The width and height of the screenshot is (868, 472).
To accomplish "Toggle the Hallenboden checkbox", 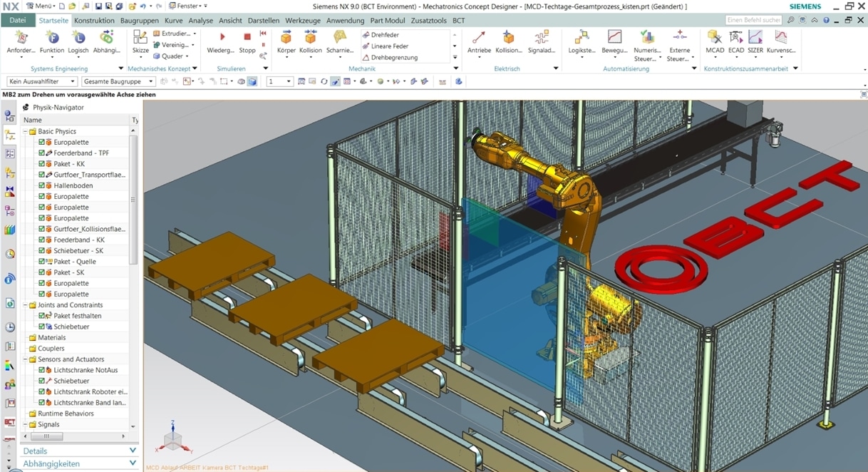I will coord(42,185).
